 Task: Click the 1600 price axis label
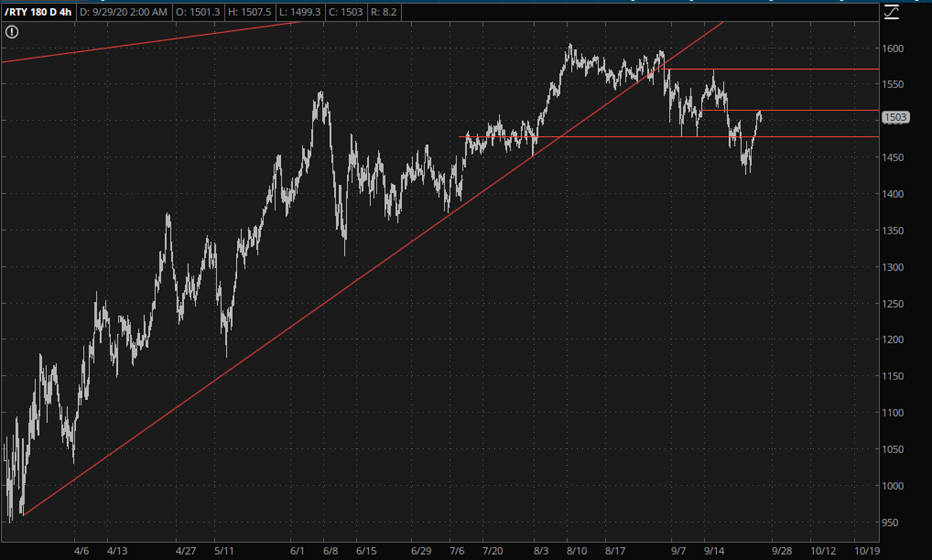[892, 48]
